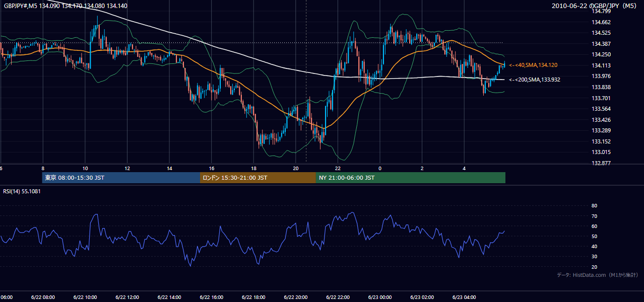Viewport: 644px width, 302px height.
Task: Click the 6/22 10:00 time axis label
Action: (85, 297)
